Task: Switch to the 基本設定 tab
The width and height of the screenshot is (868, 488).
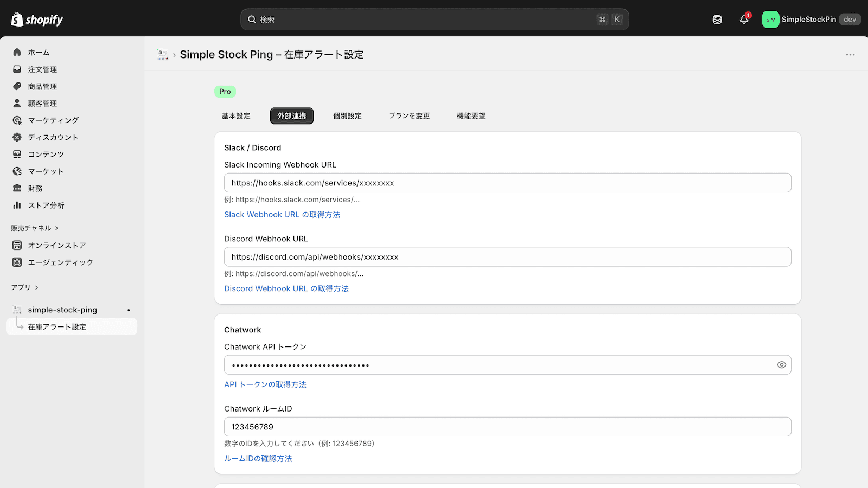Action: click(236, 116)
